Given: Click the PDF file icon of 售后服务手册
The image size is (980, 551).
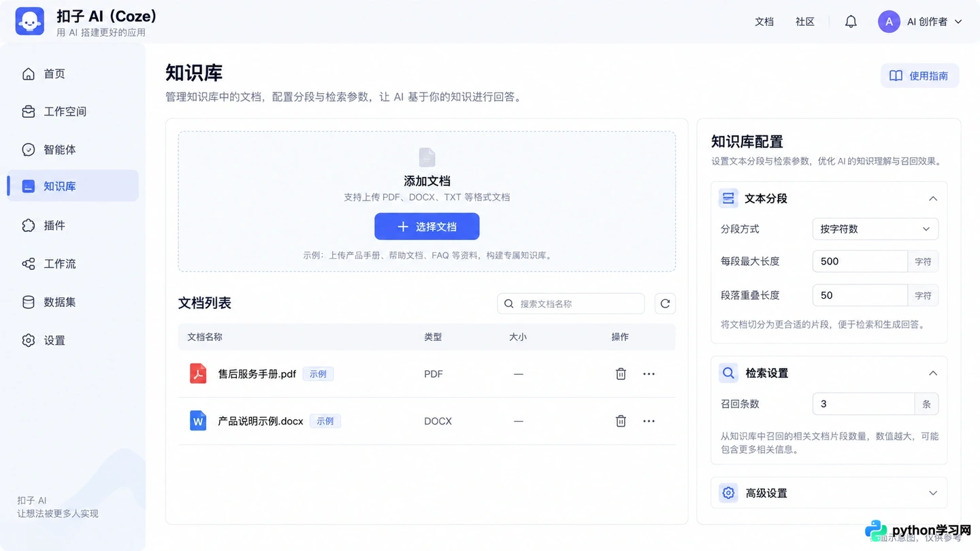Looking at the screenshot, I should tap(198, 373).
